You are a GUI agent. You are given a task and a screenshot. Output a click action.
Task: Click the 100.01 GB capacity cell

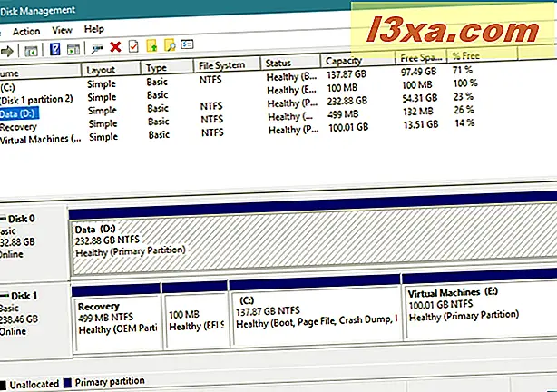point(348,127)
